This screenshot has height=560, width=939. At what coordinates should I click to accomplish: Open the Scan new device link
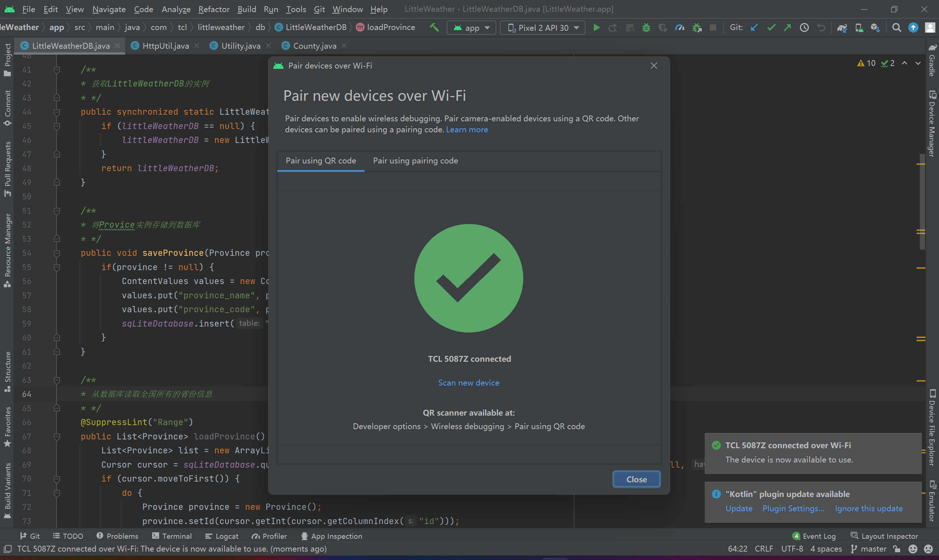468,382
